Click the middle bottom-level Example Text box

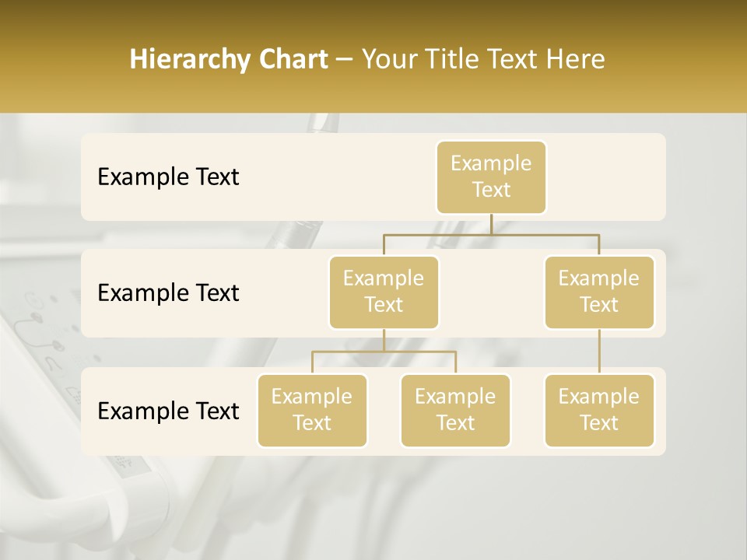pyautogui.click(x=455, y=411)
